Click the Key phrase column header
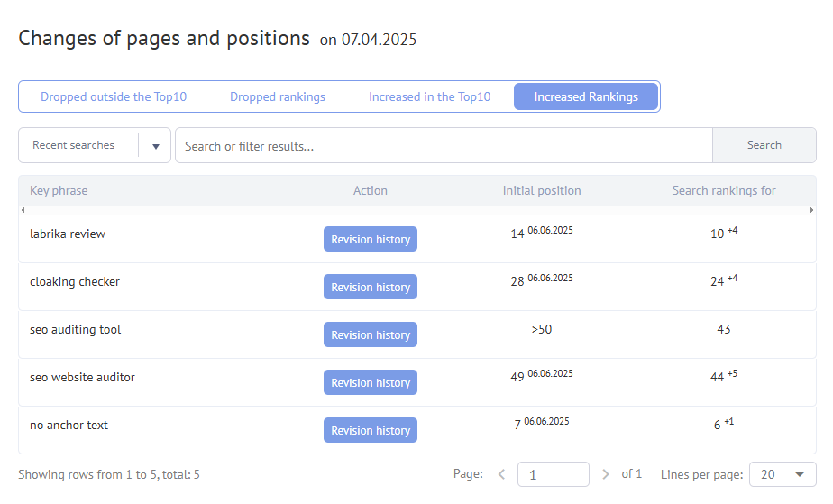This screenshot has width=833, height=504. pos(59,190)
